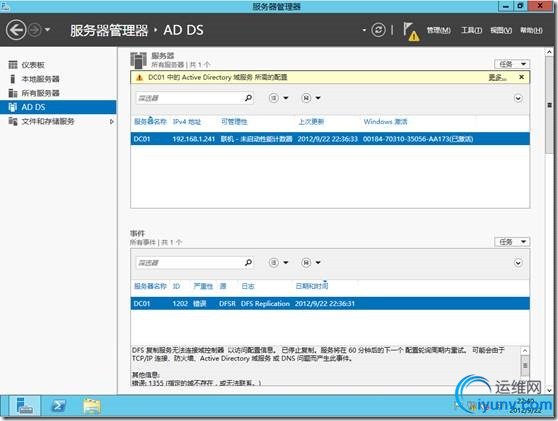558x421 pixels.
Task: Sort events by 日期和时间 column
Action: 312,286
